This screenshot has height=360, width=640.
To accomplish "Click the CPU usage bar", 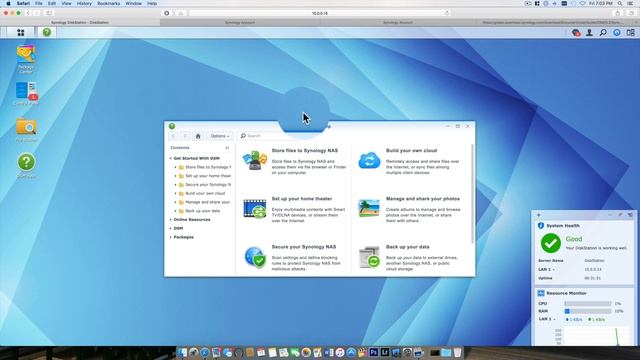I will click(588, 304).
